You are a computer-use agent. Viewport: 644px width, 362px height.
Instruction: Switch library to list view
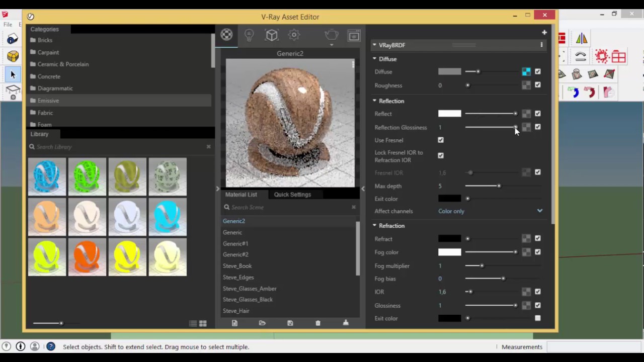pos(193,324)
